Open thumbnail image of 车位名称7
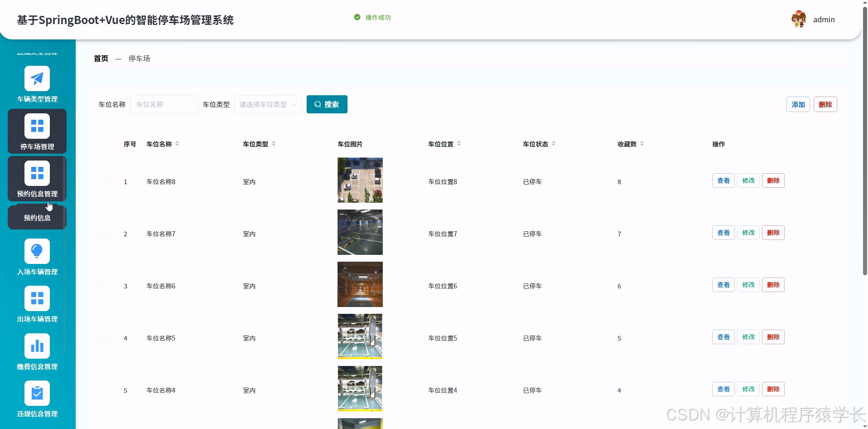The image size is (868, 429). (360, 232)
